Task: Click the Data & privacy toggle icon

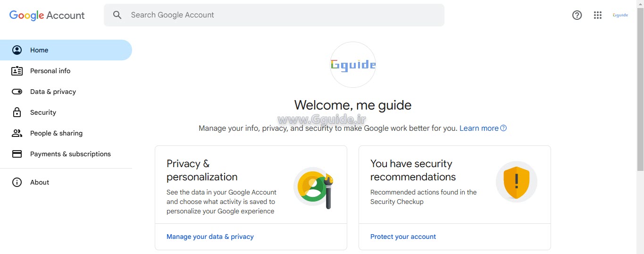Action: click(17, 92)
